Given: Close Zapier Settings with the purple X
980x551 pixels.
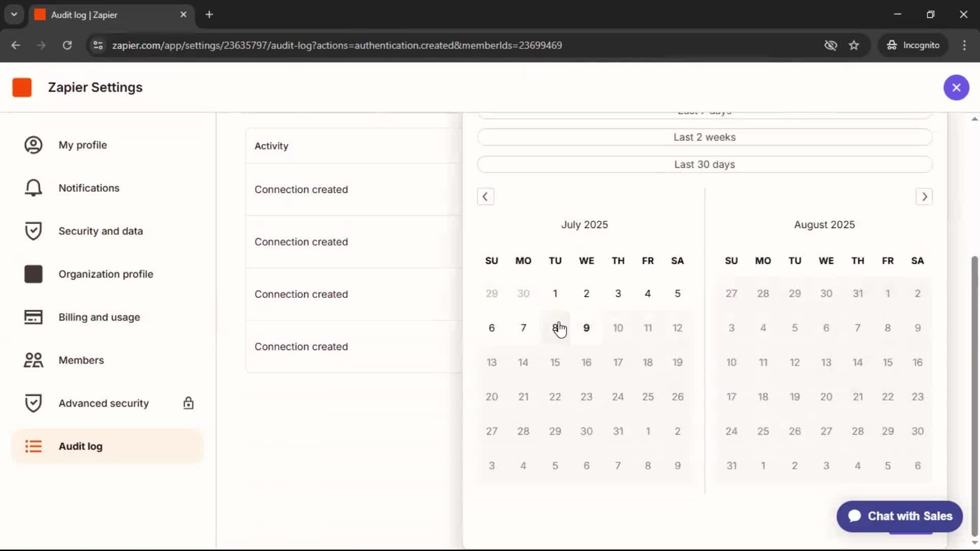Looking at the screenshot, I should (x=956, y=87).
